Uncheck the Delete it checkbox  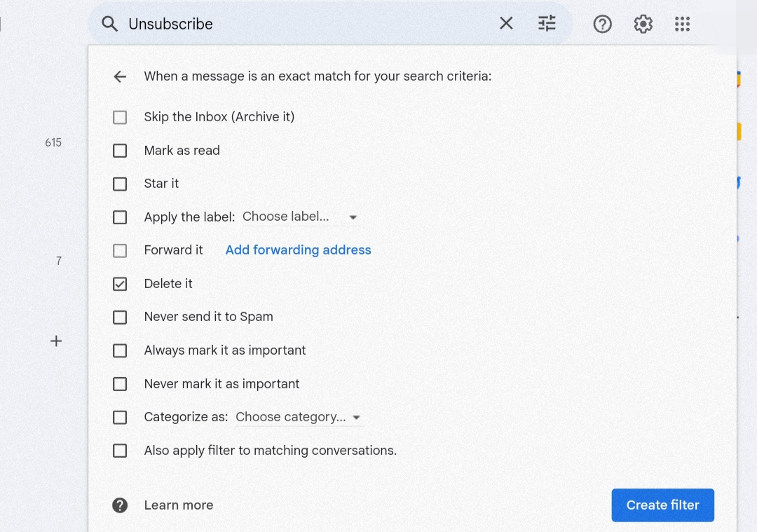[x=120, y=284]
